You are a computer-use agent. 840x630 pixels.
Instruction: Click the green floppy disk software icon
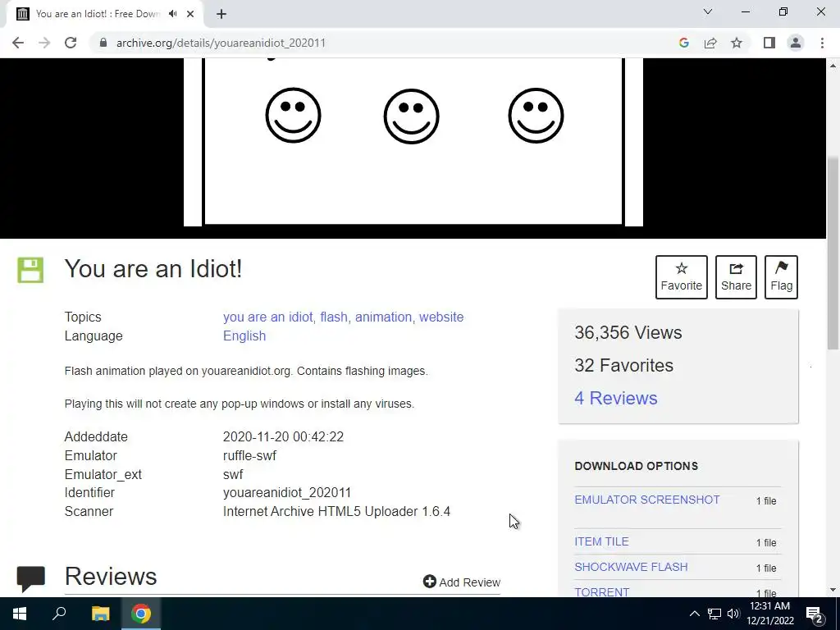30,270
